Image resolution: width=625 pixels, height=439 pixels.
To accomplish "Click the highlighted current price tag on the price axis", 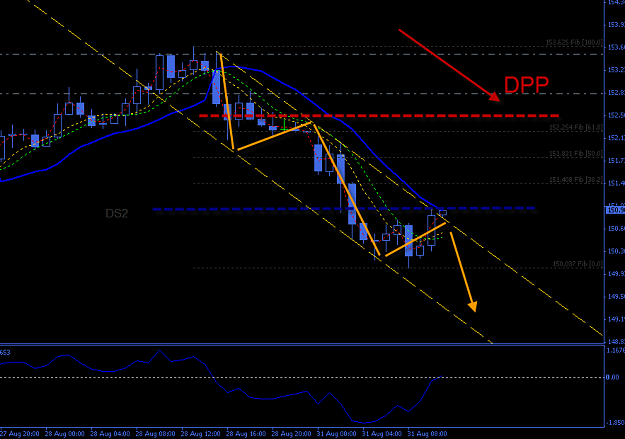I will pyautogui.click(x=615, y=210).
